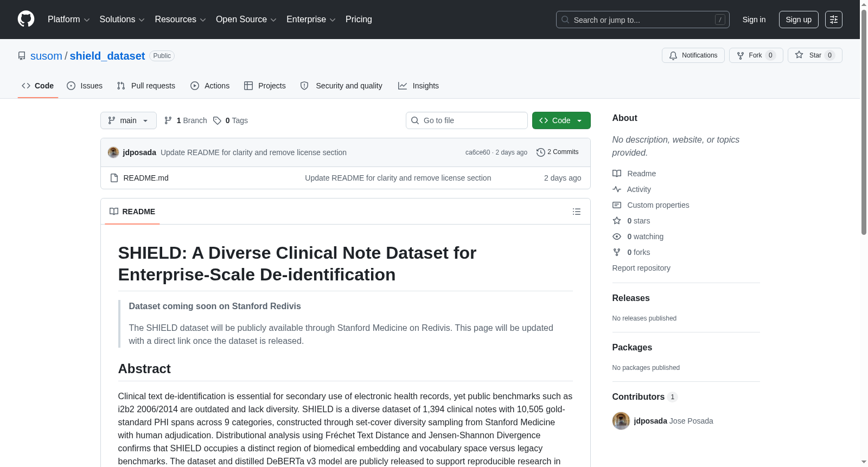View the 0 watching link

tap(638, 236)
